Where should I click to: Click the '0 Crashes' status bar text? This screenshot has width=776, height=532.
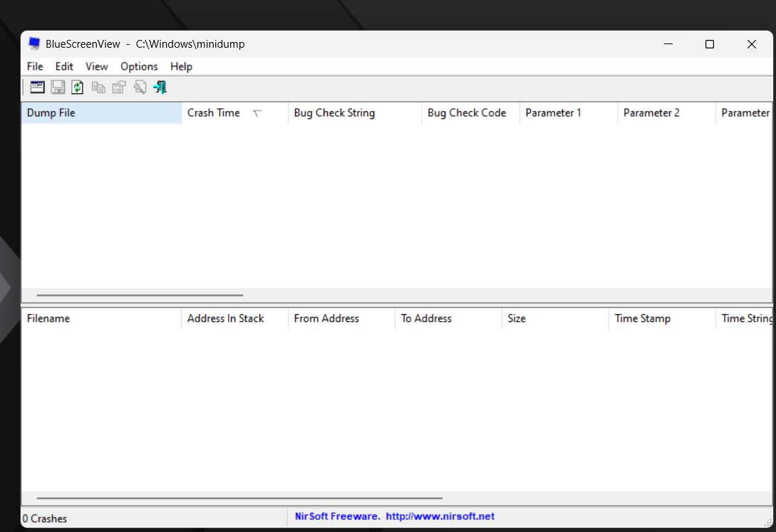[45, 518]
